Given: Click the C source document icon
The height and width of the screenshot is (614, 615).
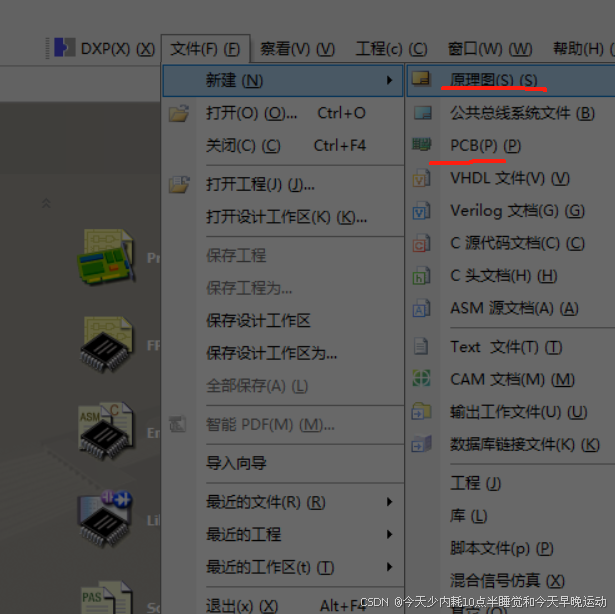Looking at the screenshot, I should tap(422, 243).
